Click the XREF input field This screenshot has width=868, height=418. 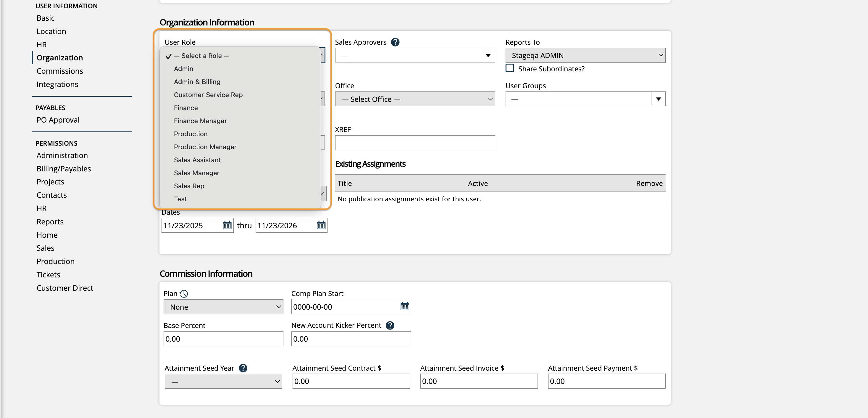pos(415,143)
